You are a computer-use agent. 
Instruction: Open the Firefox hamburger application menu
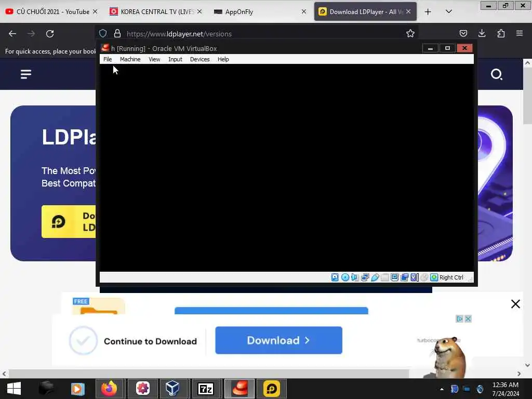[520, 33]
